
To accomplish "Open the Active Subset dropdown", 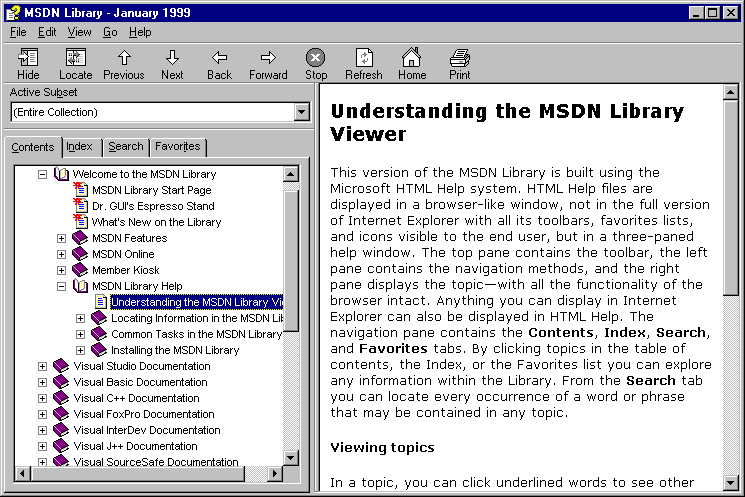I will coord(301,112).
